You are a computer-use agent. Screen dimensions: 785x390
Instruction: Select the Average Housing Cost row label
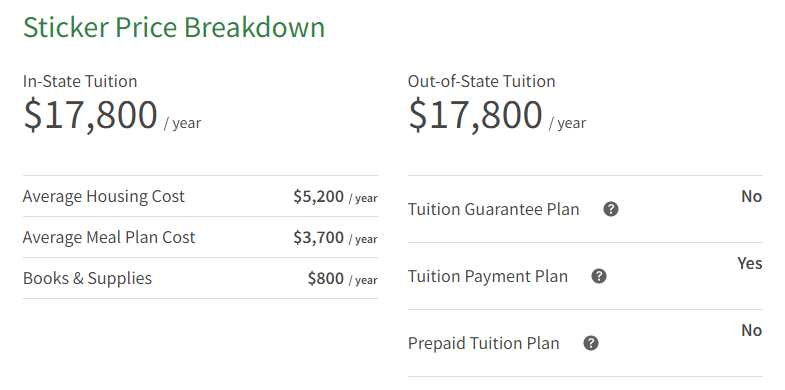[104, 196]
